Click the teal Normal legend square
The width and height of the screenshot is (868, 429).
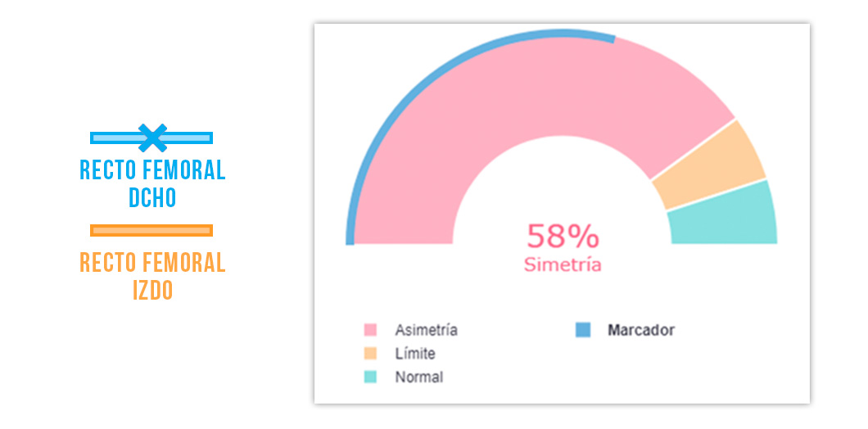pyautogui.click(x=370, y=377)
